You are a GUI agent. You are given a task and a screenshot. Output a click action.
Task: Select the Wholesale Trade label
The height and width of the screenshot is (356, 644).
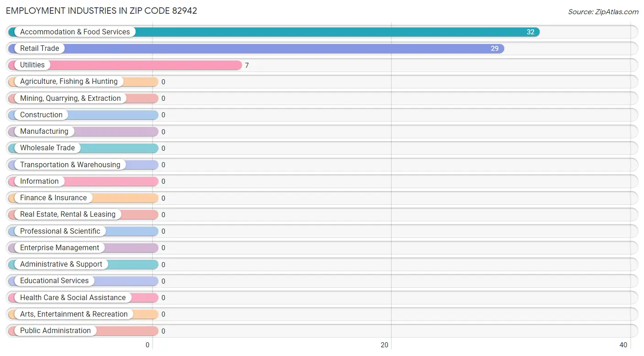pos(47,148)
